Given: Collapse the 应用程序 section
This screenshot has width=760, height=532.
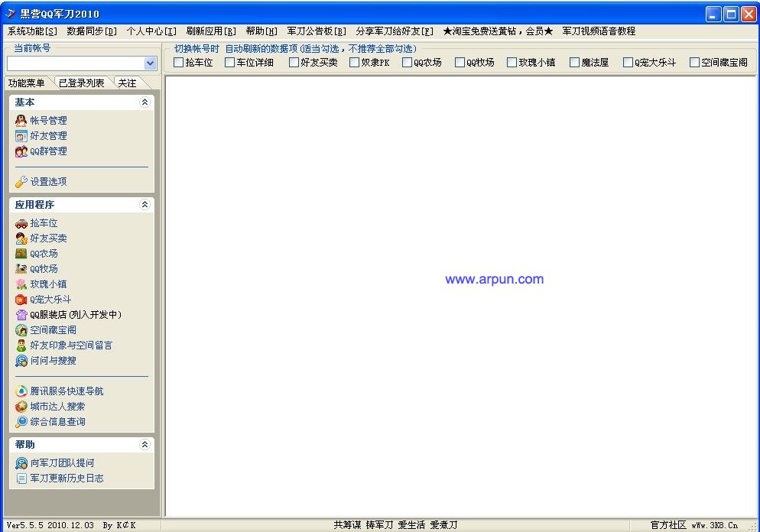Looking at the screenshot, I should point(145,204).
